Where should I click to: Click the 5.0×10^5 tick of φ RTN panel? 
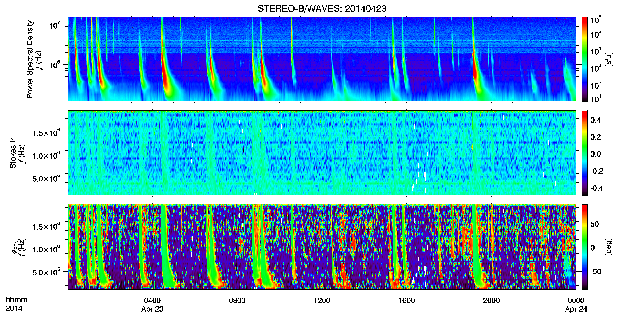46,272
